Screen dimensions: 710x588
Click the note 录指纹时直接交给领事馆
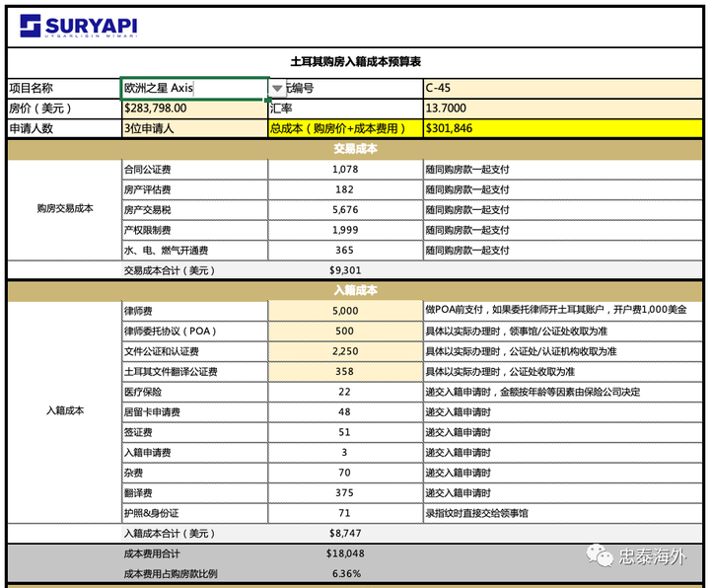coord(476,513)
